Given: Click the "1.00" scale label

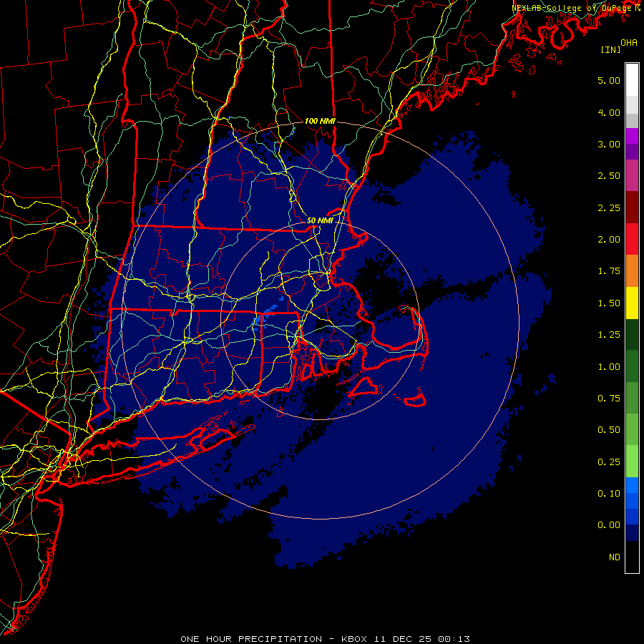Looking at the screenshot, I should click(x=609, y=367).
